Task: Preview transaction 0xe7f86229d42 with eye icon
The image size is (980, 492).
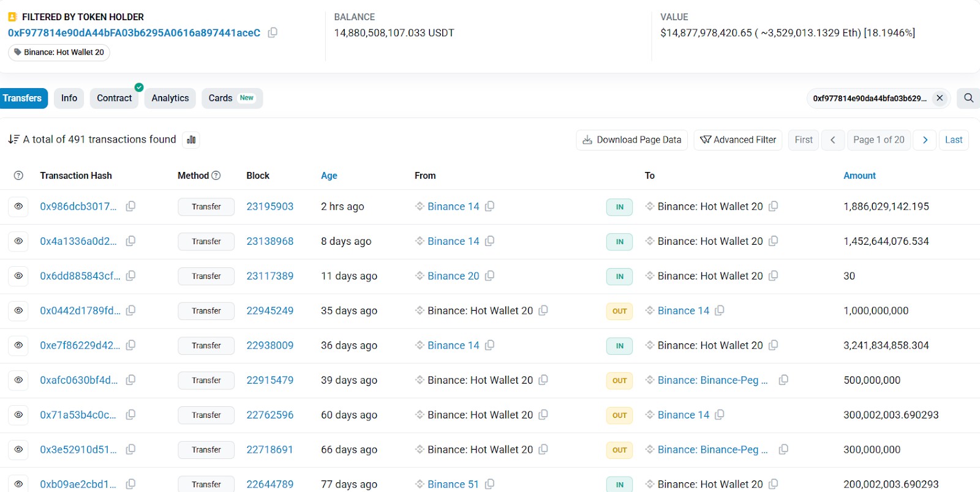Action: point(19,345)
